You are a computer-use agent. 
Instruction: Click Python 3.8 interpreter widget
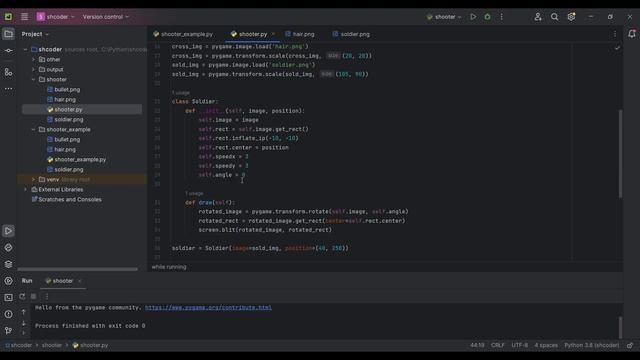(x=591, y=345)
